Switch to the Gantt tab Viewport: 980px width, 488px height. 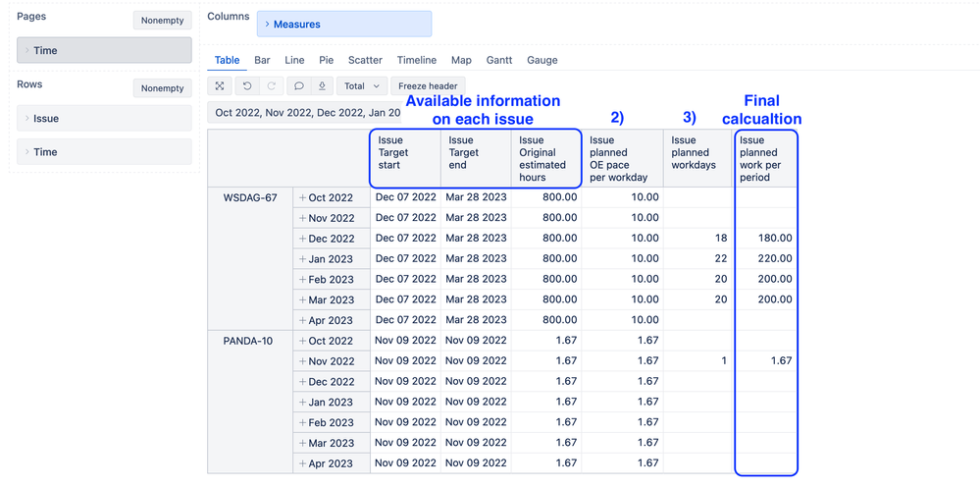point(499,60)
